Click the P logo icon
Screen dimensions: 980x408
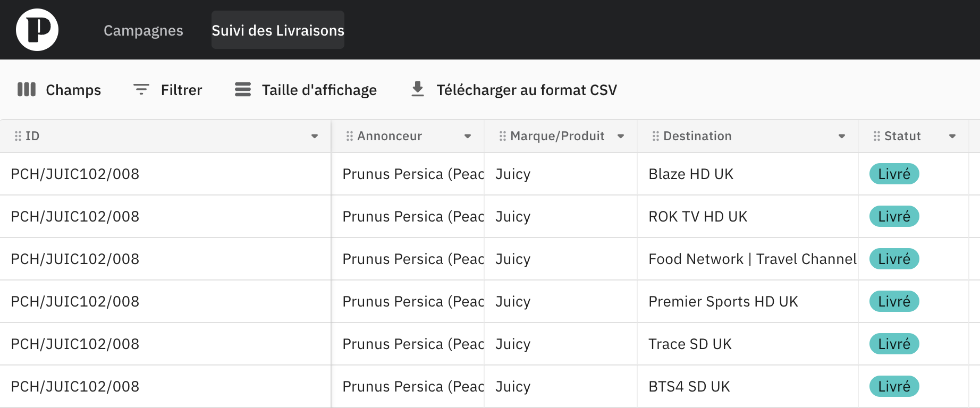tap(37, 30)
